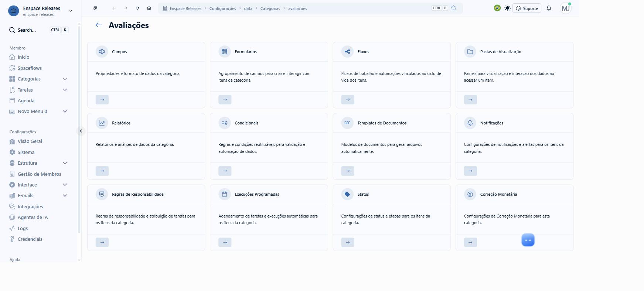Screen dimensions: 644x291
Task: Click the Campos card icon
Action: (102, 52)
